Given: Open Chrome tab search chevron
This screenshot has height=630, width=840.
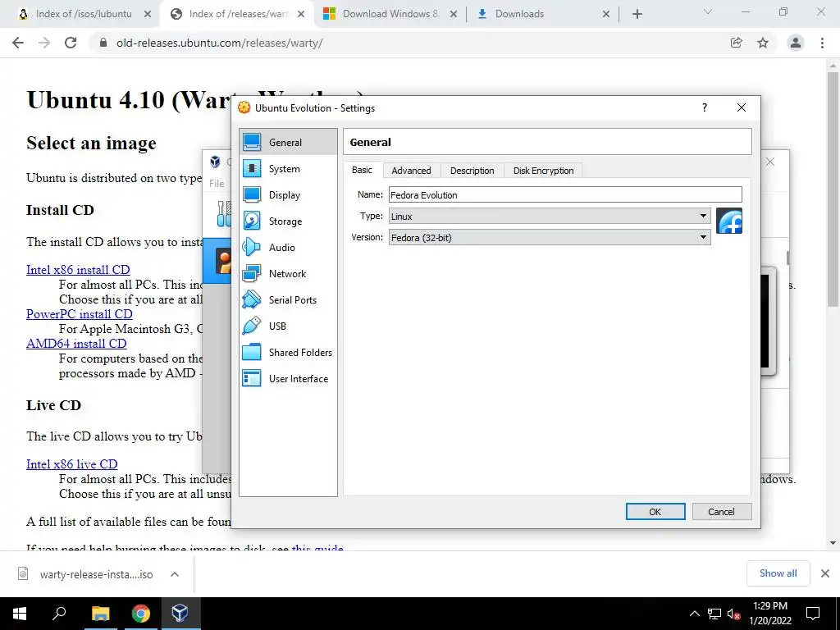Looking at the screenshot, I should tap(708, 11).
